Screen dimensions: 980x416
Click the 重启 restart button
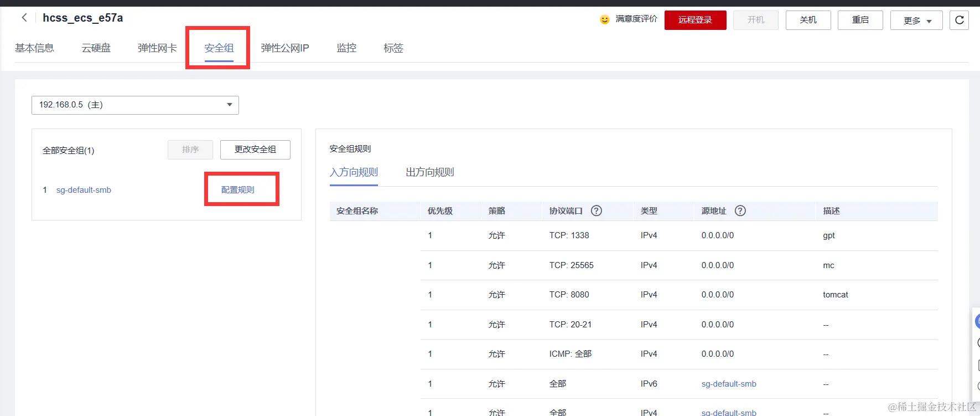(x=860, y=20)
